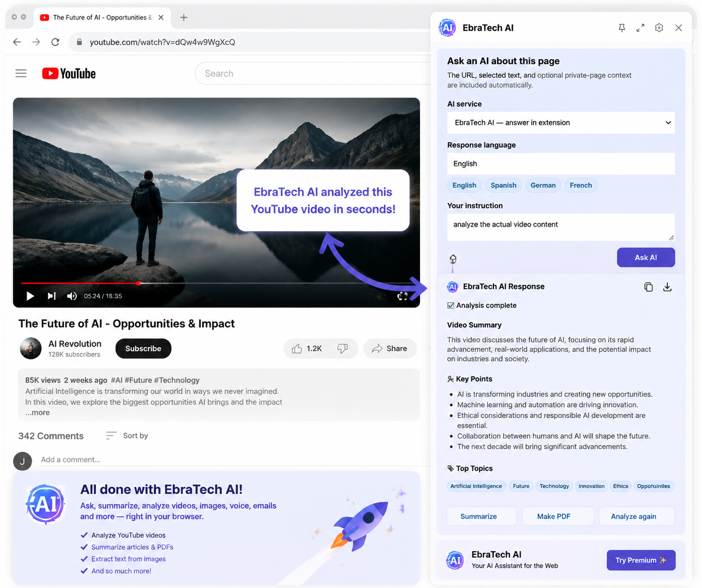Click the #Technology hashtag link
The height and width of the screenshot is (588, 702).
click(177, 380)
